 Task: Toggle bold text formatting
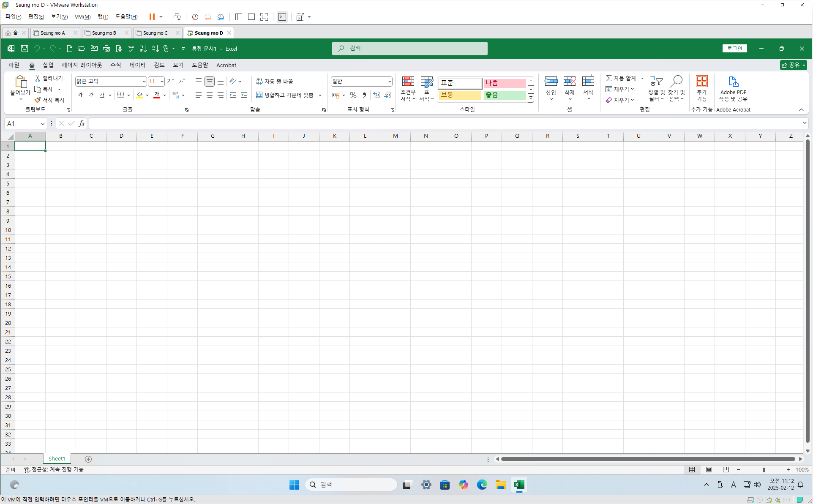pyautogui.click(x=80, y=95)
